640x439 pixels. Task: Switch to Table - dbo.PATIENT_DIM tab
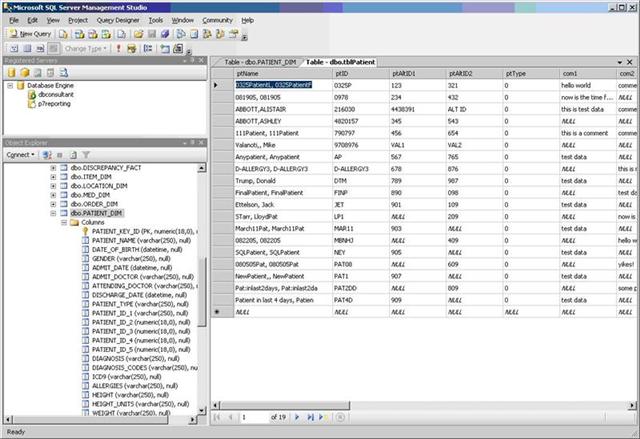[x=260, y=62]
